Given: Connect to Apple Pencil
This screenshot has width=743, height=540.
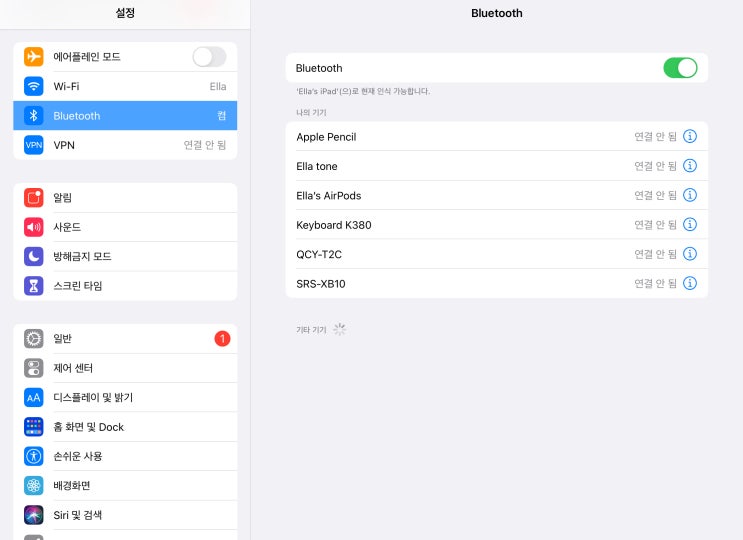Looking at the screenshot, I should click(497, 136).
